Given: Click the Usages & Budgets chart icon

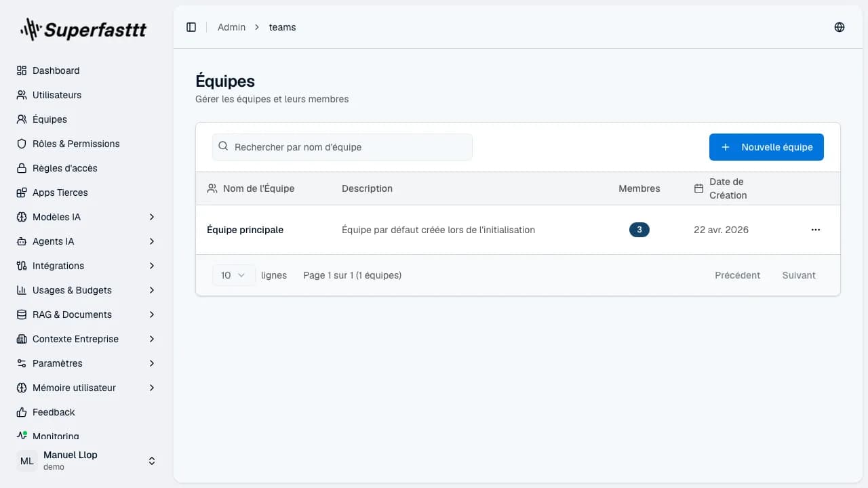Looking at the screenshot, I should pos(22,290).
